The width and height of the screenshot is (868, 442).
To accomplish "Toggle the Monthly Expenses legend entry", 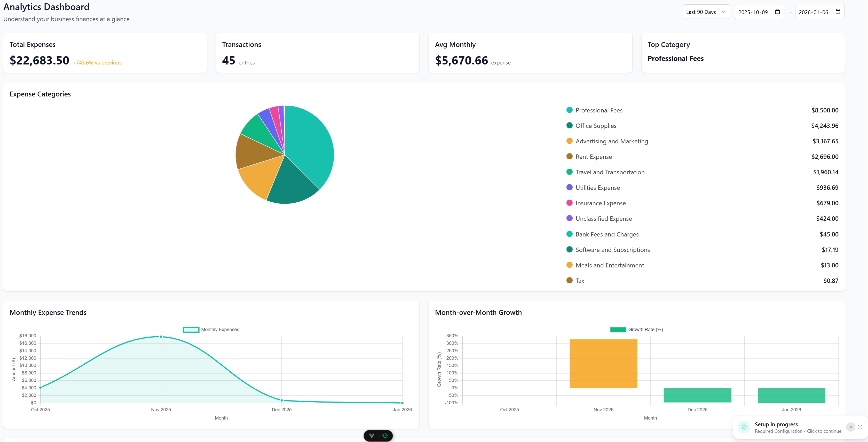I will tap(211, 329).
